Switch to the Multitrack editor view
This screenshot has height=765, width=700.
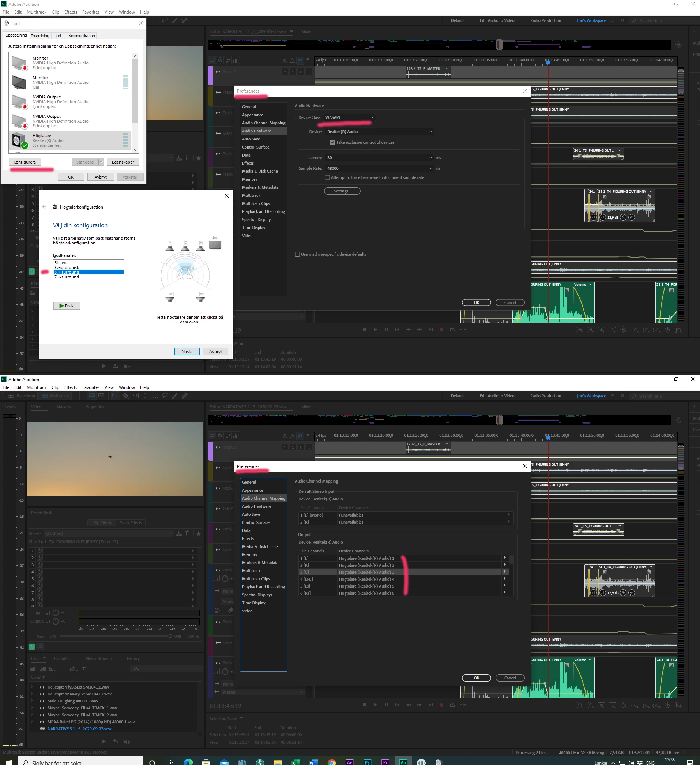tap(55, 396)
